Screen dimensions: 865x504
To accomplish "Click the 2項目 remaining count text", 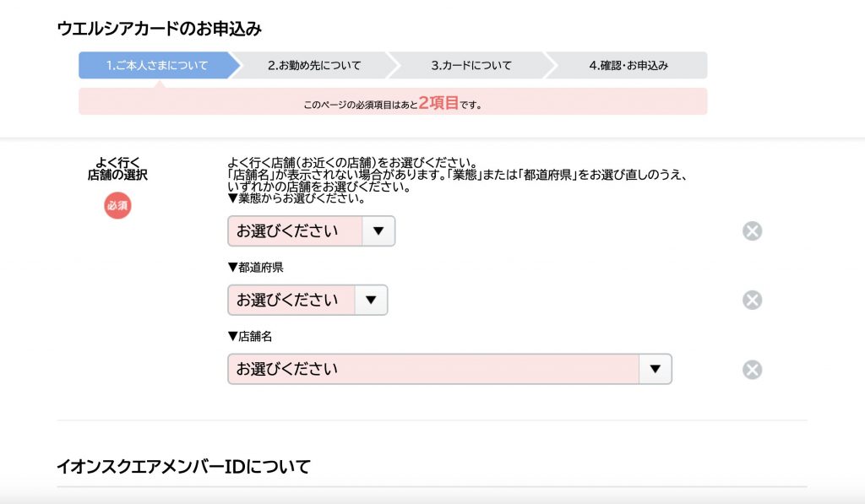I will (x=438, y=102).
